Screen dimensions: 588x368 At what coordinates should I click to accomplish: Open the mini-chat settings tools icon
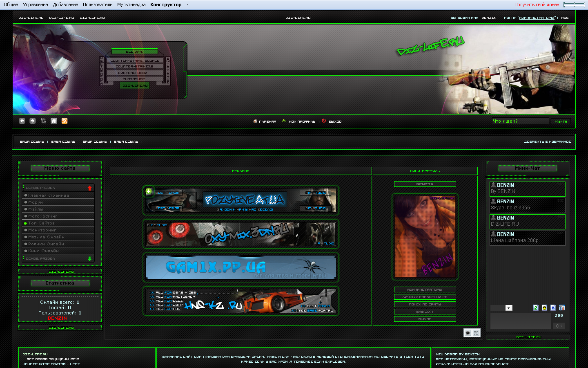click(562, 308)
